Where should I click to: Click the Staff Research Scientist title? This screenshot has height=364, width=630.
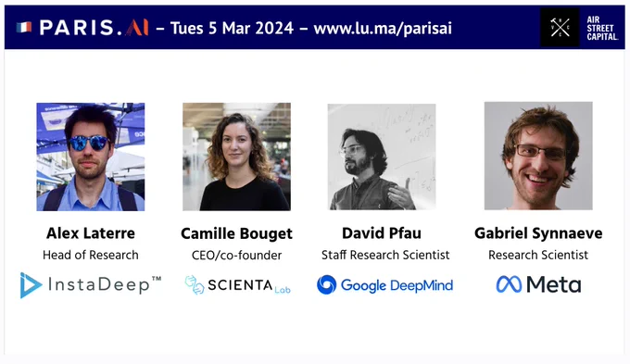(385, 255)
